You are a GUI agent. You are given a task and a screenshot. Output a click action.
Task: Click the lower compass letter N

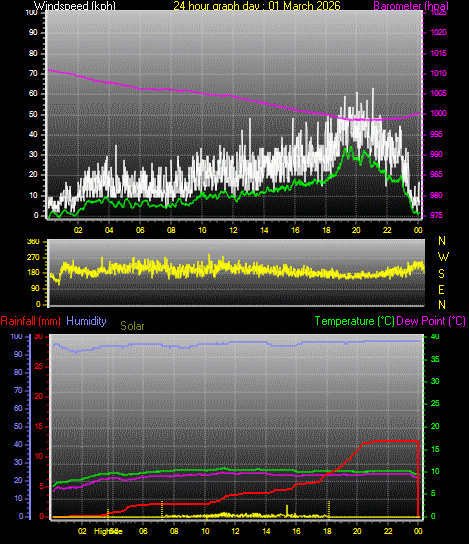[442, 305]
